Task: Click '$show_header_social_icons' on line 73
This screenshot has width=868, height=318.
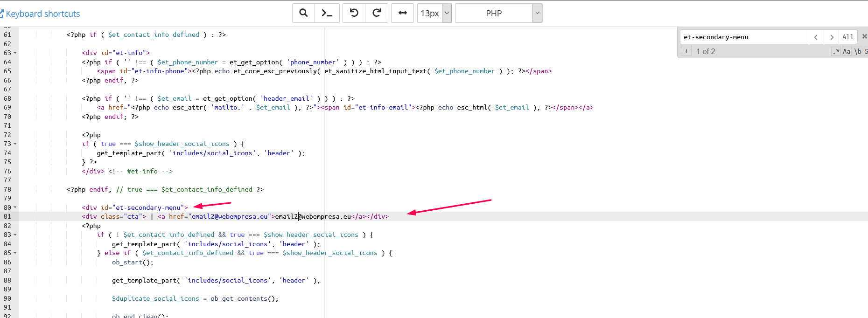Action: (182, 144)
